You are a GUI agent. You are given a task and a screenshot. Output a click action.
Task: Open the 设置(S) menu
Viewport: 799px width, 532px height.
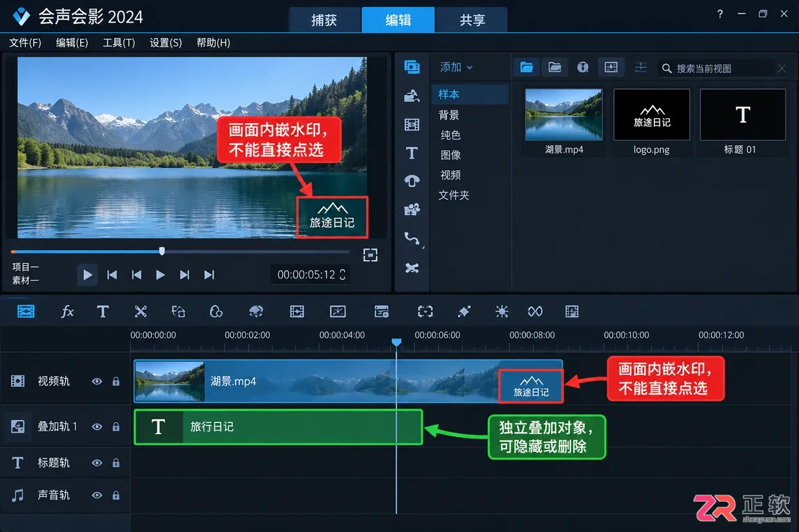pos(166,43)
